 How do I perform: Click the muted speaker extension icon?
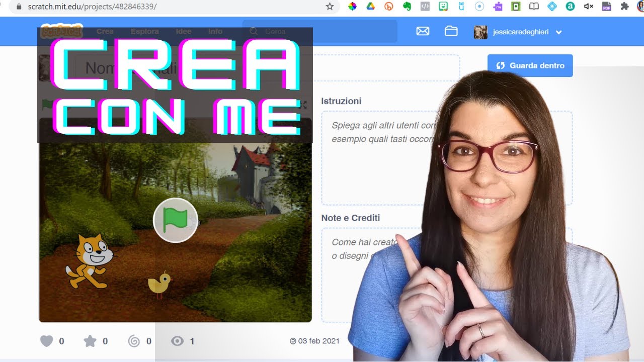(x=588, y=7)
